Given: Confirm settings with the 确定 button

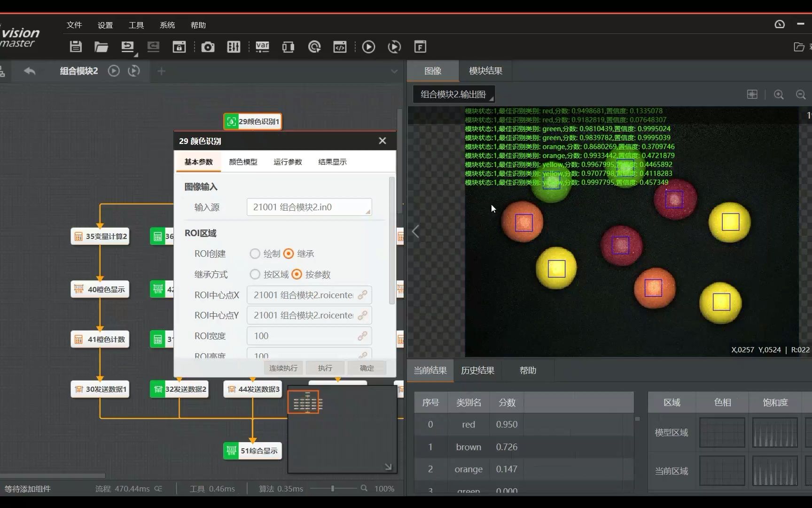Looking at the screenshot, I should [x=367, y=367].
